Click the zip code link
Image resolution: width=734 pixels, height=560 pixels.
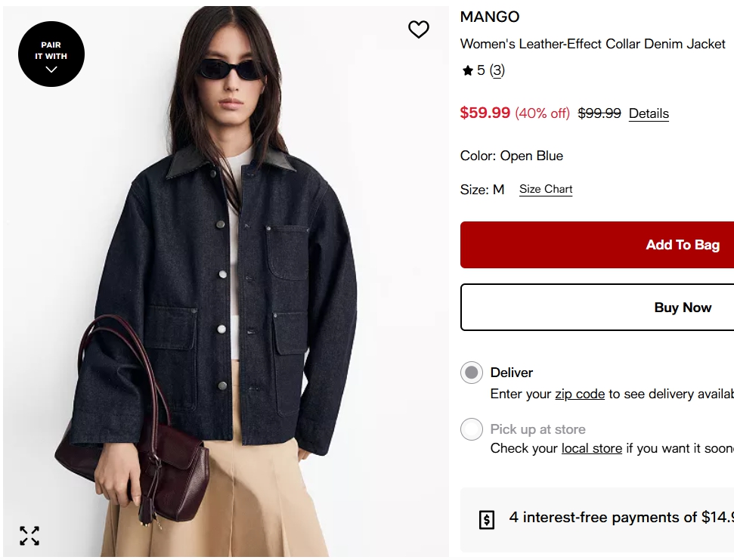coord(580,394)
